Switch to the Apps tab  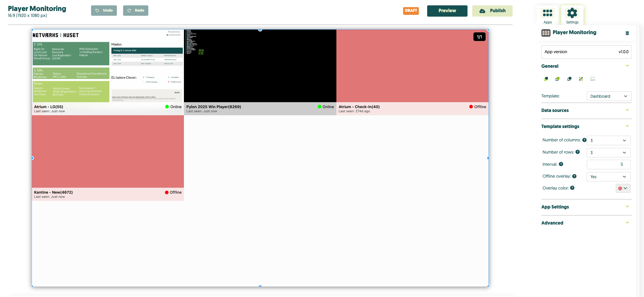(x=547, y=15)
